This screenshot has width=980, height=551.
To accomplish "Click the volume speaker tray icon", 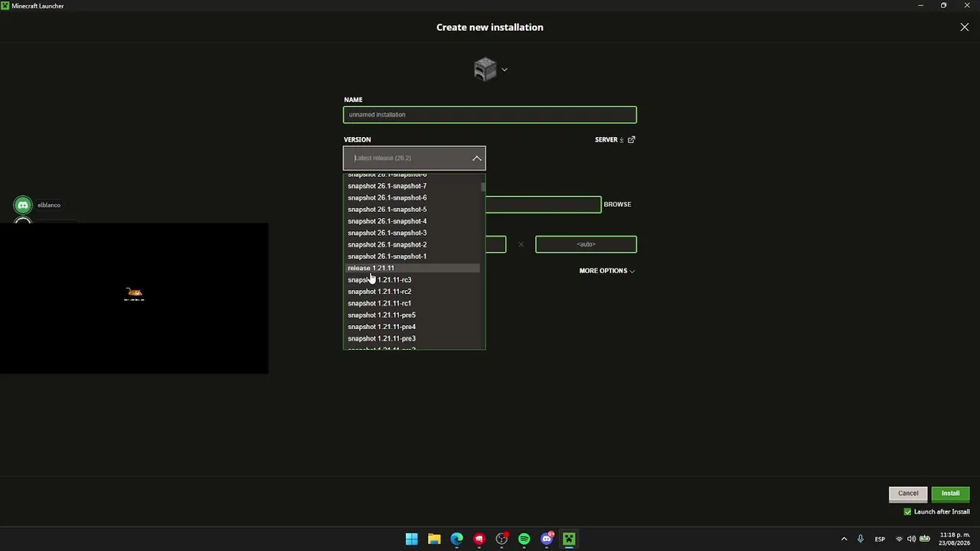I will tap(911, 540).
